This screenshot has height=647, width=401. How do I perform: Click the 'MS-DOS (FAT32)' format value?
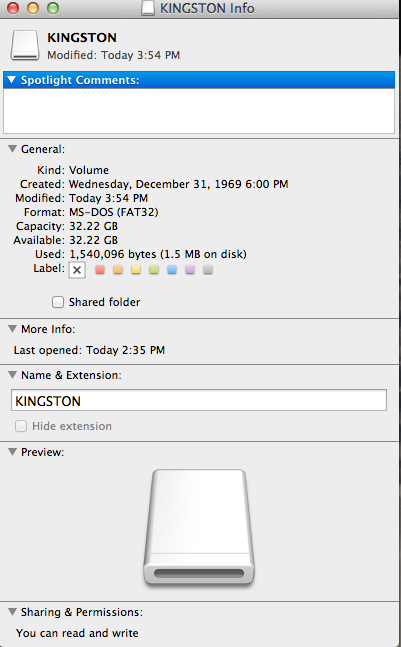click(113, 212)
